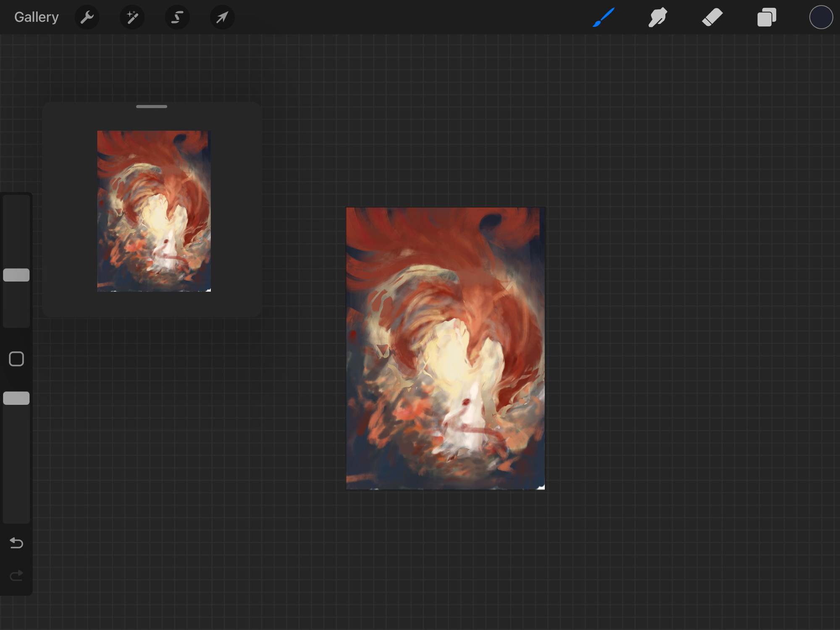Click the grab handle of reference window

pos(152,107)
